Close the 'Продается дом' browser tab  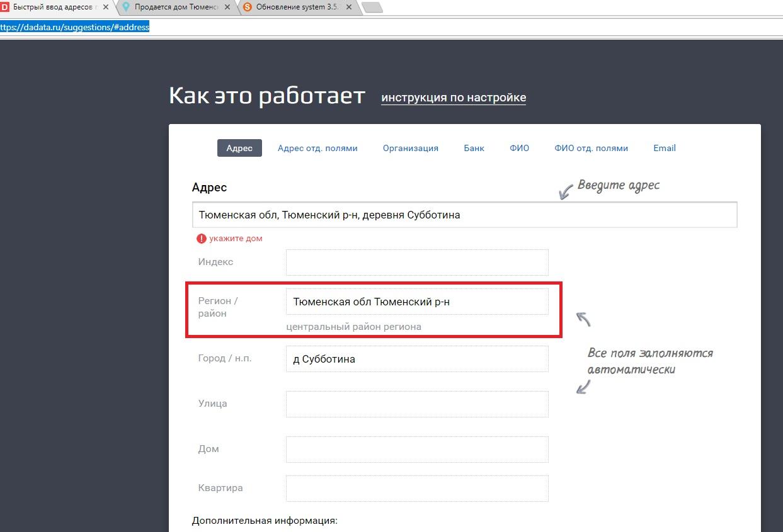[x=227, y=7]
